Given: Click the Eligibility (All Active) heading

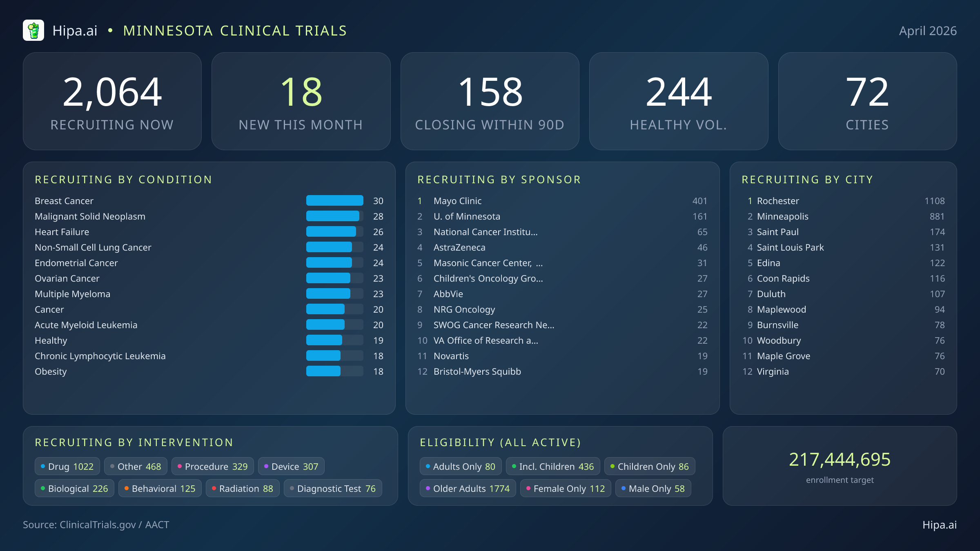Looking at the screenshot, I should click(x=501, y=442).
